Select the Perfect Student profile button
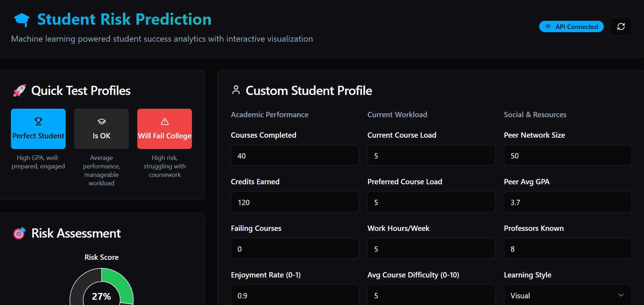This screenshot has height=305, width=644. 38,129
